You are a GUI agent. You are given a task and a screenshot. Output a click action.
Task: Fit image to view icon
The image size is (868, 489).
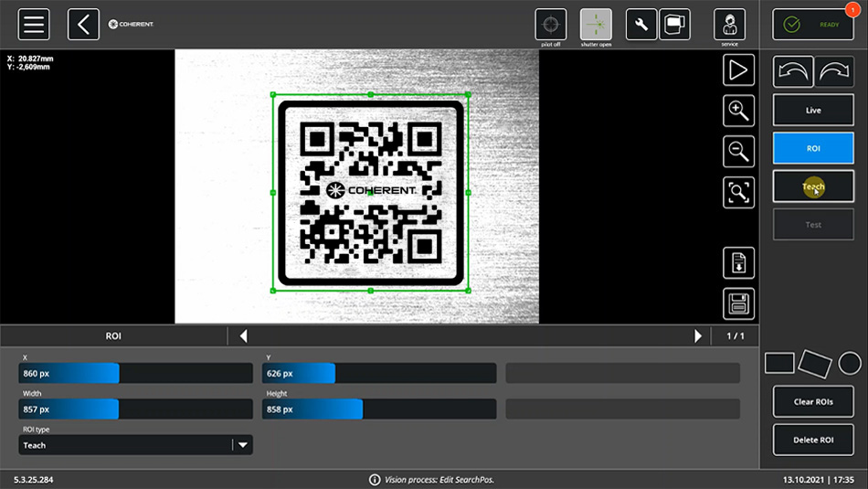738,192
